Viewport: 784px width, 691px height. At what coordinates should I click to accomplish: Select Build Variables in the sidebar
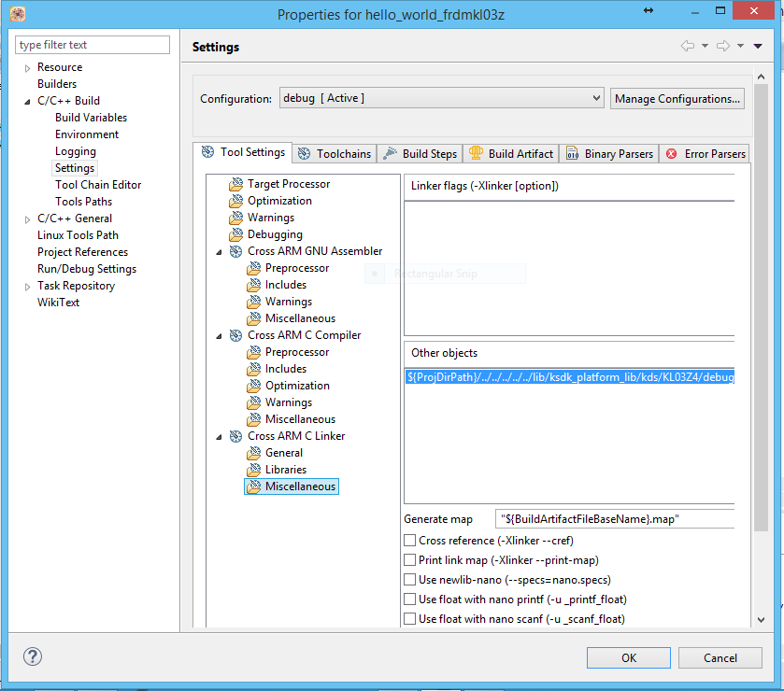[91, 118]
